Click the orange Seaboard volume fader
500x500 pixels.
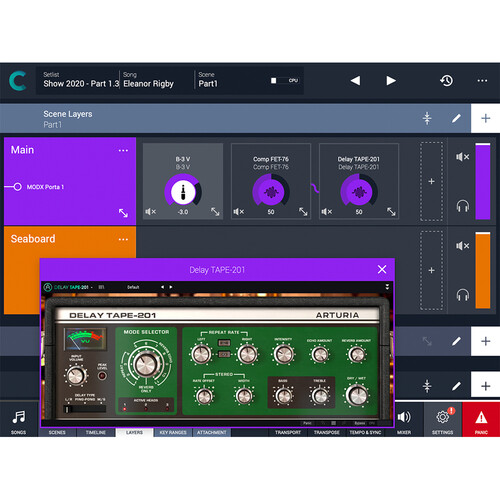click(x=483, y=270)
